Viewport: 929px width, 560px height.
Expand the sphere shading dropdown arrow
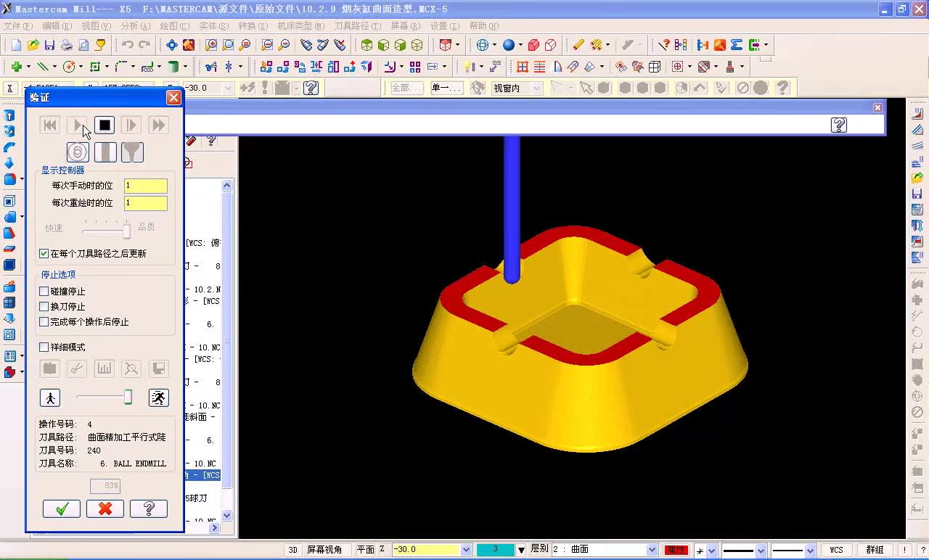[520, 45]
